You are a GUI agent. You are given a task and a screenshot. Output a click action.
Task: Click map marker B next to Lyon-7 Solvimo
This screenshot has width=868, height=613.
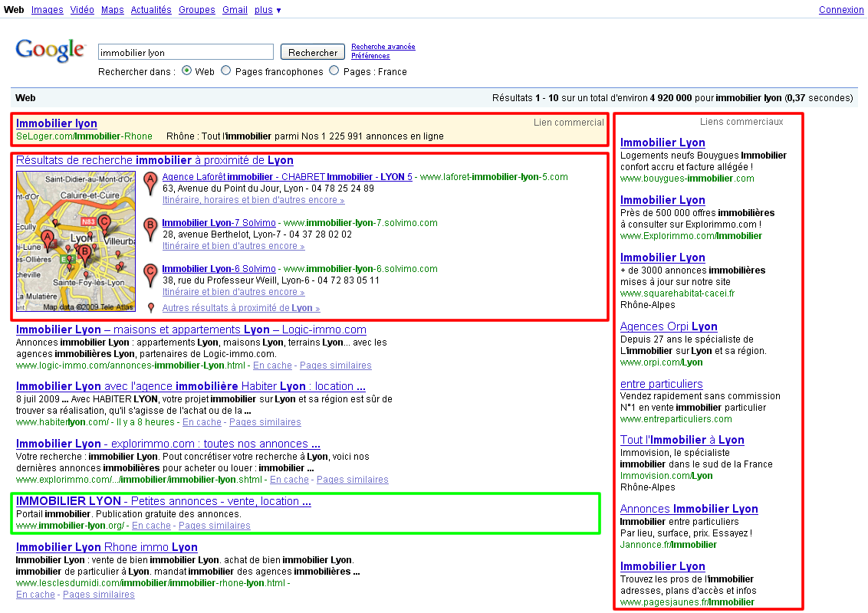150,230
